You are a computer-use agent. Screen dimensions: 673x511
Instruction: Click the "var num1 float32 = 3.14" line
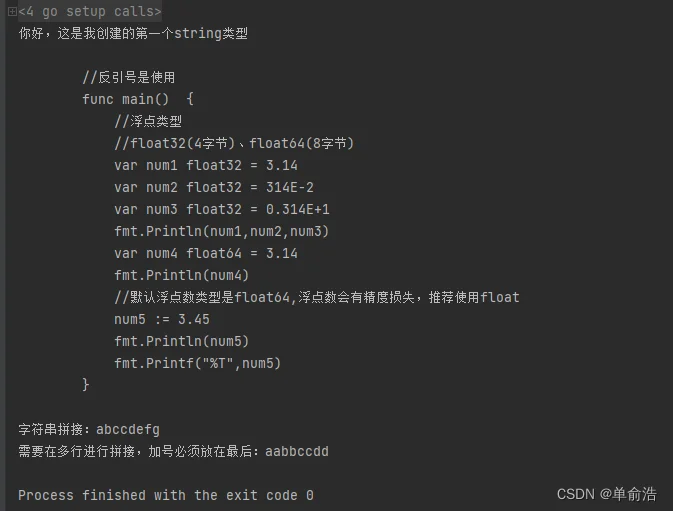tap(205, 165)
